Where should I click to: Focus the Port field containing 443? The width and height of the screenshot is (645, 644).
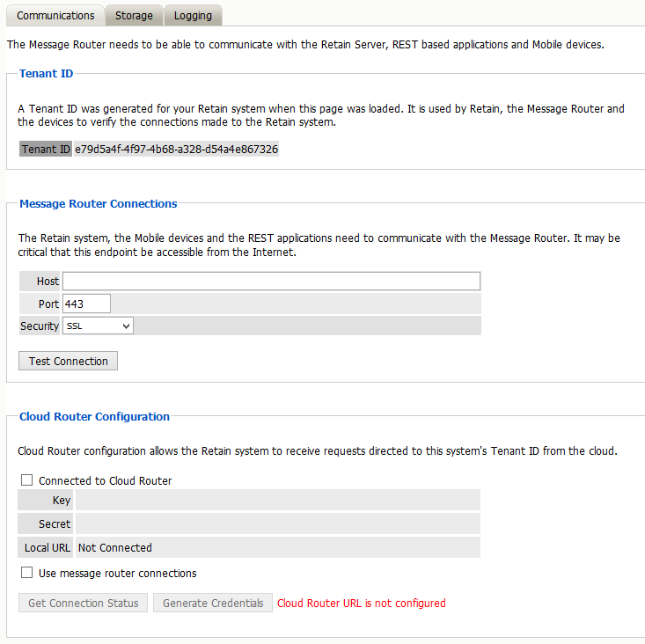click(x=86, y=304)
